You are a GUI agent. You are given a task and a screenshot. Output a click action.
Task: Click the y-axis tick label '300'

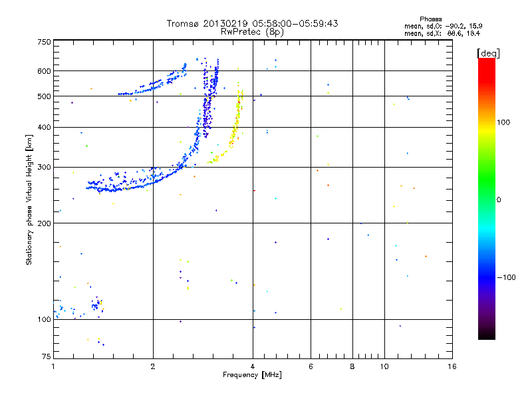coord(44,168)
